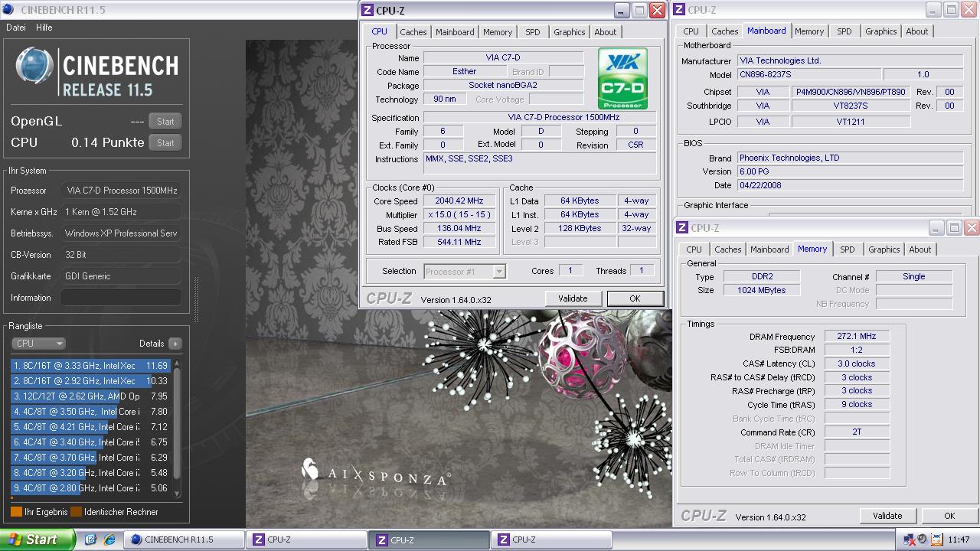Screen dimensions: 980x551
Task: Open Graphics tab in front CPU-Z window
Action: 570,32
